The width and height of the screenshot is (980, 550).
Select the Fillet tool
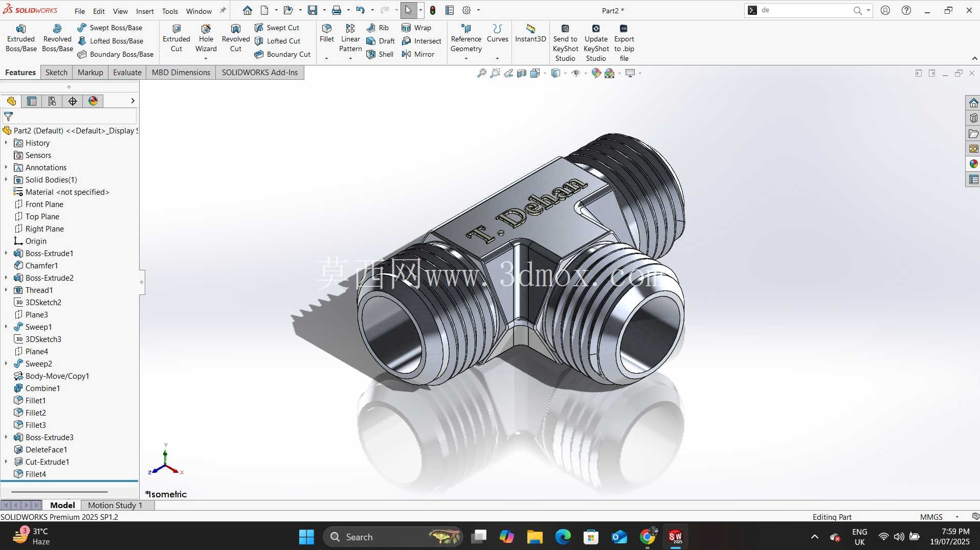(x=327, y=33)
